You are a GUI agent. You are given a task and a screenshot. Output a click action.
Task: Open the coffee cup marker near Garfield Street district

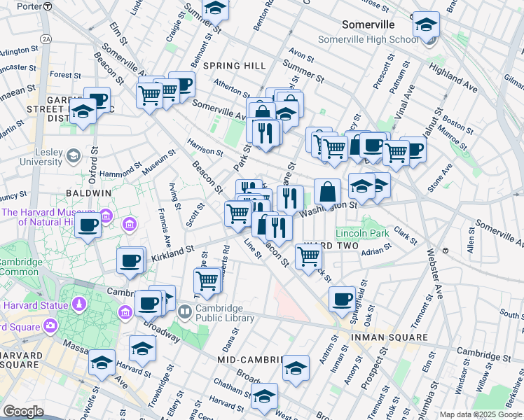point(99,99)
